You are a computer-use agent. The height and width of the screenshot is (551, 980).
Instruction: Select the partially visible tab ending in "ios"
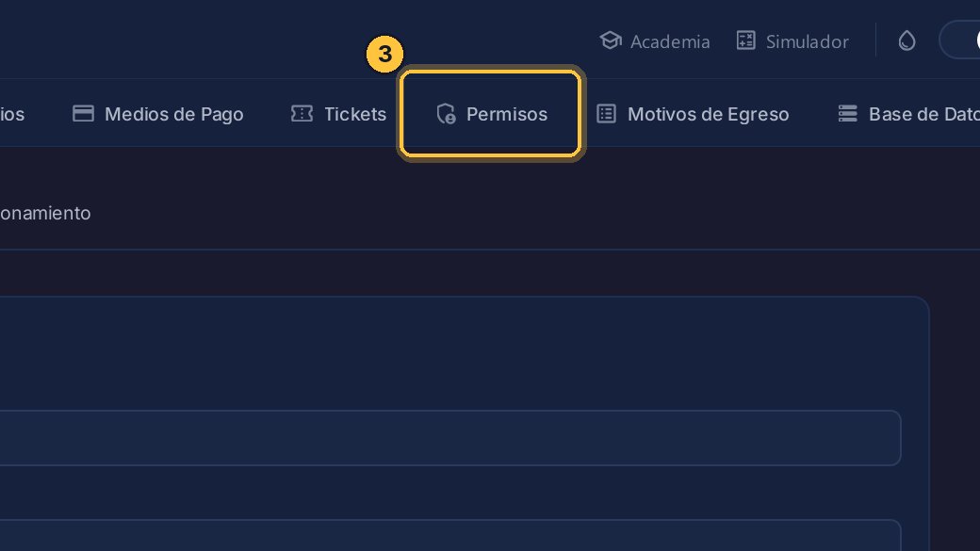[12, 114]
